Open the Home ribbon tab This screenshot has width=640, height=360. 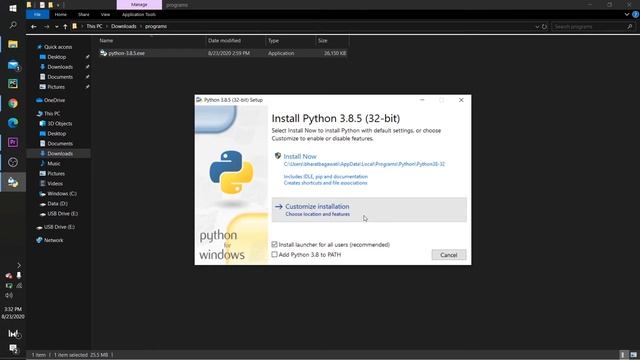click(60, 14)
